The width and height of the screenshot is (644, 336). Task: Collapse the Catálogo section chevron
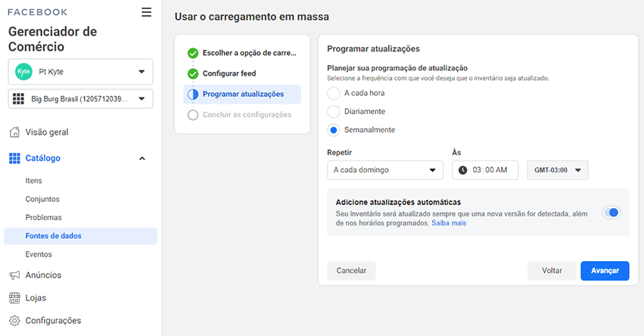142,159
